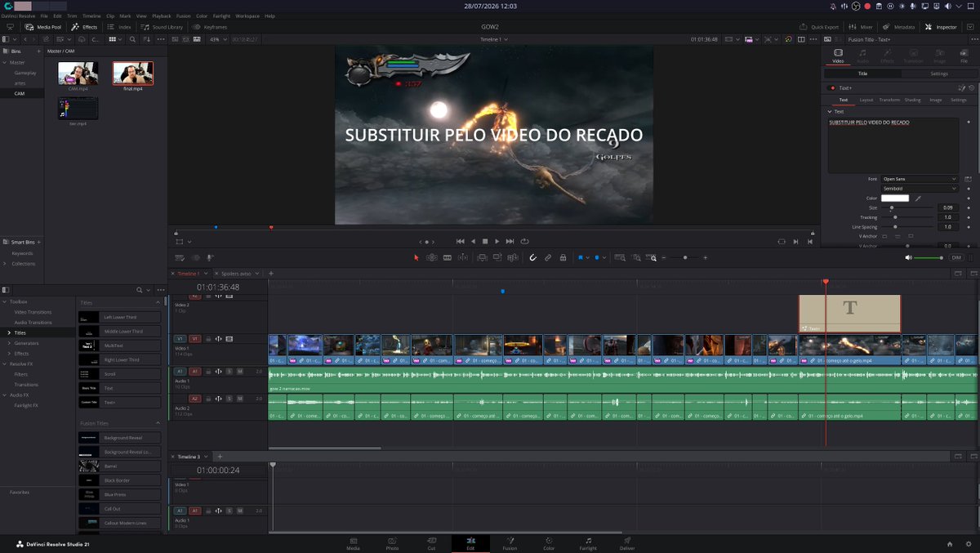Collapse the Text section in Inspector
The image size is (980, 553).
coord(830,111)
